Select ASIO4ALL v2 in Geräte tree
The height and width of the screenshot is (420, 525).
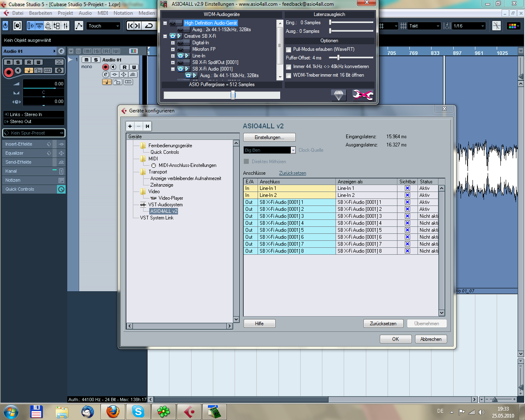pos(164,211)
